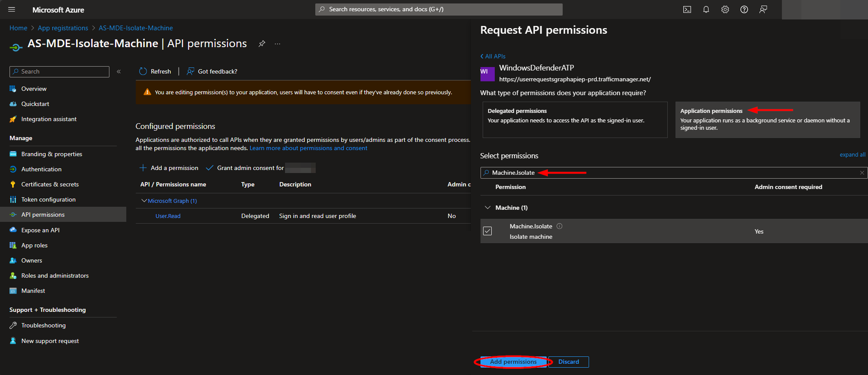Image resolution: width=868 pixels, height=375 pixels.
Task: Click the Overview icon in sidebar
Action: click(13, 89)
